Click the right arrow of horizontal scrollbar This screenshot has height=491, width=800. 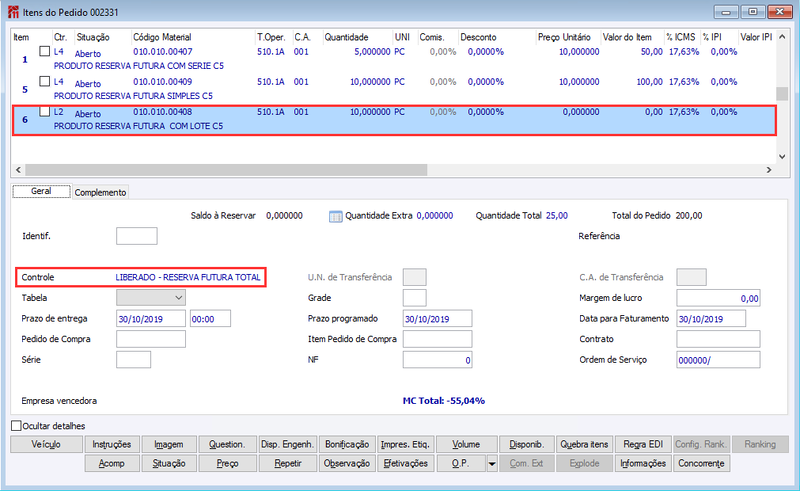769,170
